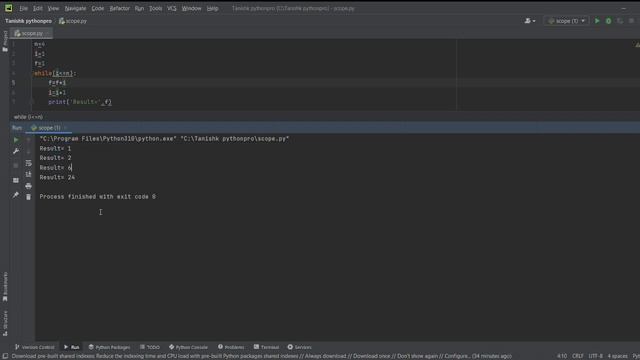
Task: Click Tanishk pythonpro breadcrumb
Action: tap(29, 21)
